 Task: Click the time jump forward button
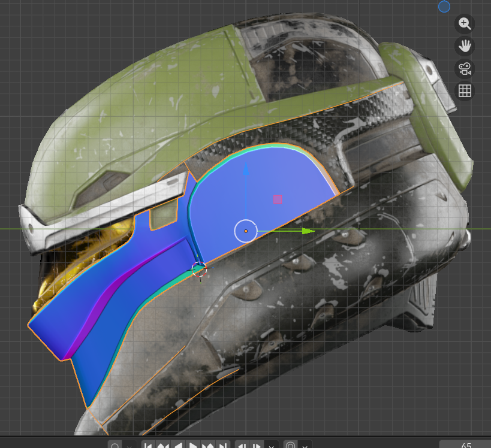tap(257, 445)
